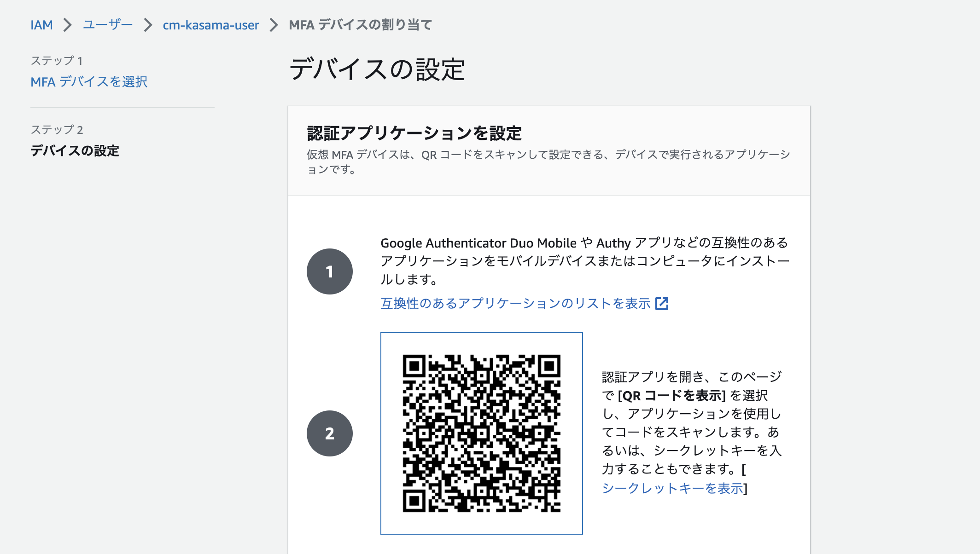Go to ユーザー breadcrumb link
Viewport: 980px width, 554px height.
[108, 25]
